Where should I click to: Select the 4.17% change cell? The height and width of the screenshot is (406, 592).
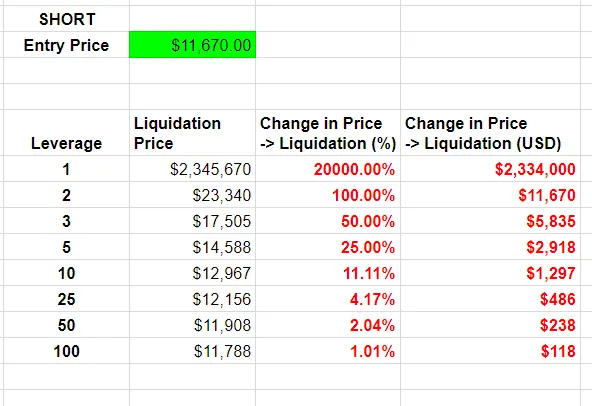[328, 299]
